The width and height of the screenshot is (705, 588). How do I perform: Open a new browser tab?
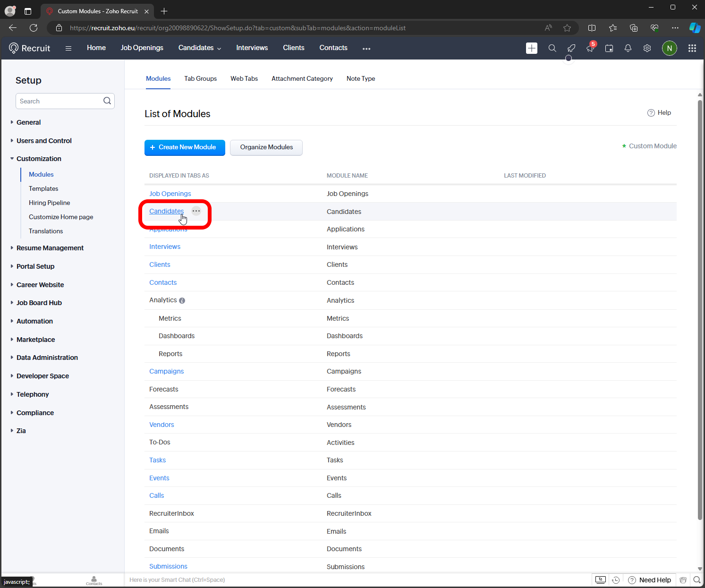coord(164,11)
